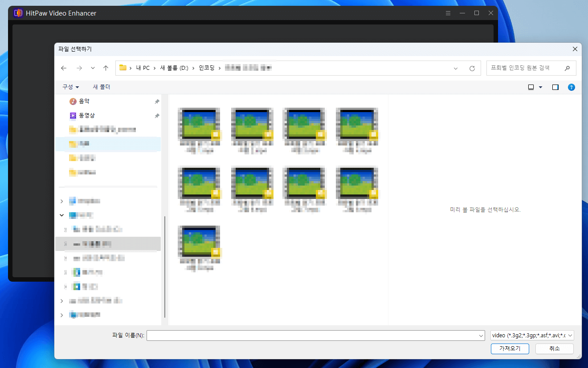Image resolution: width=588 pixels, height=368 pixels.
Task: Expand the chevron after 인코딩 in breadcrumb
Action: click(x=220, y=68)
